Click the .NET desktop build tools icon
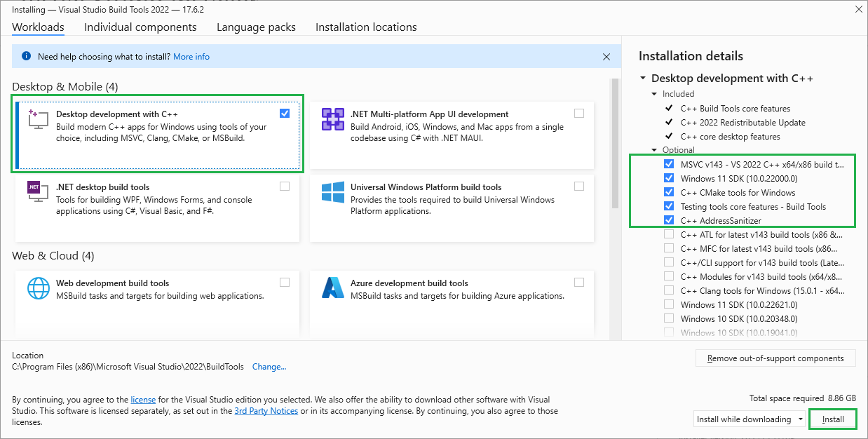 [x=37, y=192]
